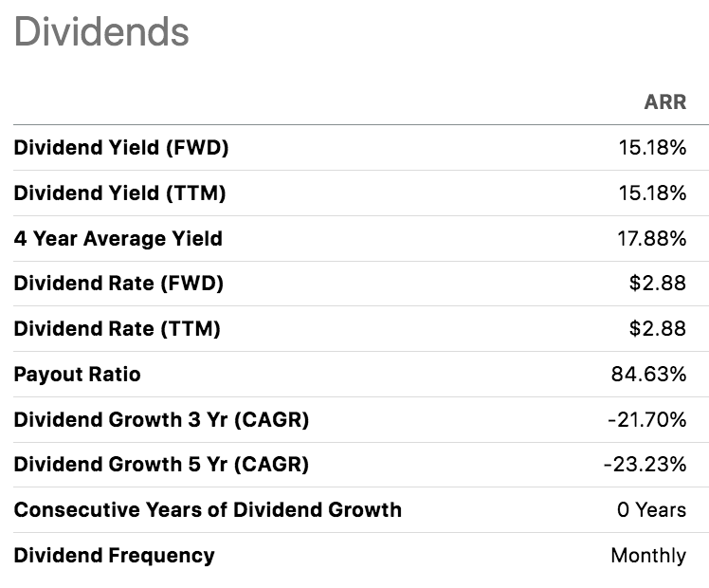Click the Dividends section heading
The width and height of the screenshot is (709, 588).
pyautogui.click(x=101, y=31)
